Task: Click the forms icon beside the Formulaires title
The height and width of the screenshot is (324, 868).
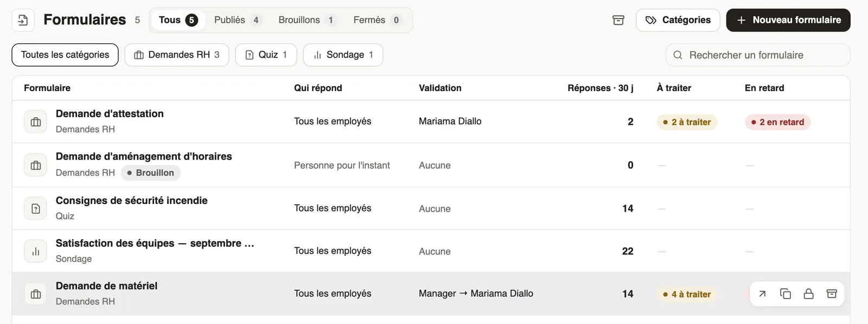Action: click(x=23, y=20)
